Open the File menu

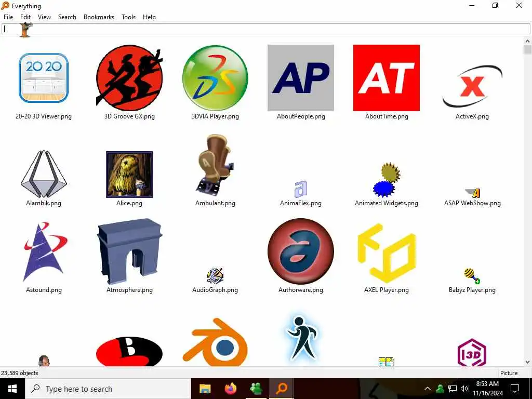coord(8,17)
